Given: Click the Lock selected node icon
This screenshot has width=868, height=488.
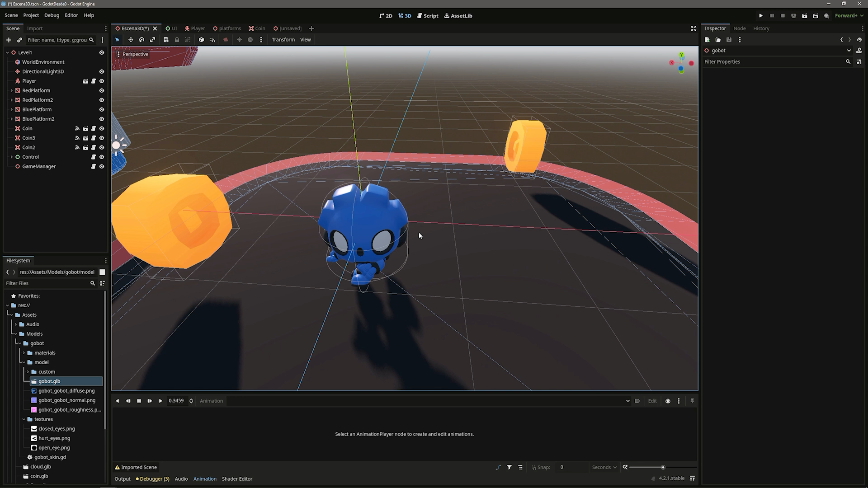Looking at the screenshot, I should pos(177,40).
